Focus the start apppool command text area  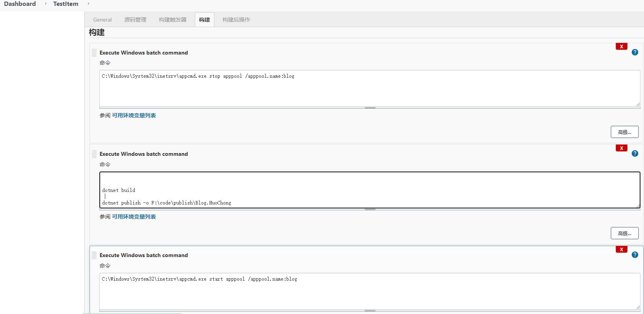[370, 291]
